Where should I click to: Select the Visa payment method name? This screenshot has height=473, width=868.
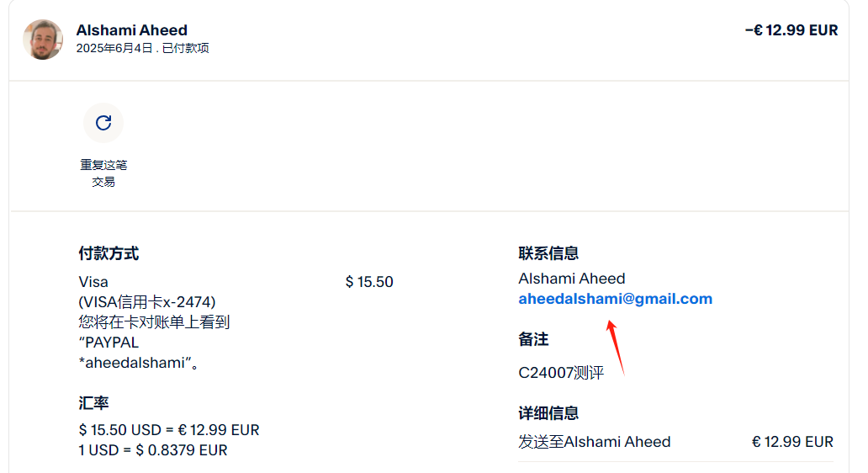tap(93, 282)
